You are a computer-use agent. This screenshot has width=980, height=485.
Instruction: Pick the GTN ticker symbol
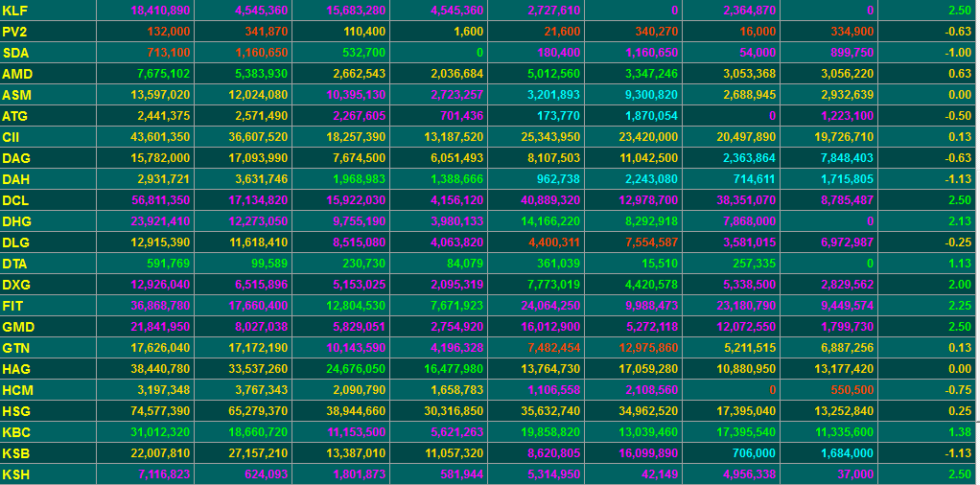pyautogui.click(x=15, y=349)
